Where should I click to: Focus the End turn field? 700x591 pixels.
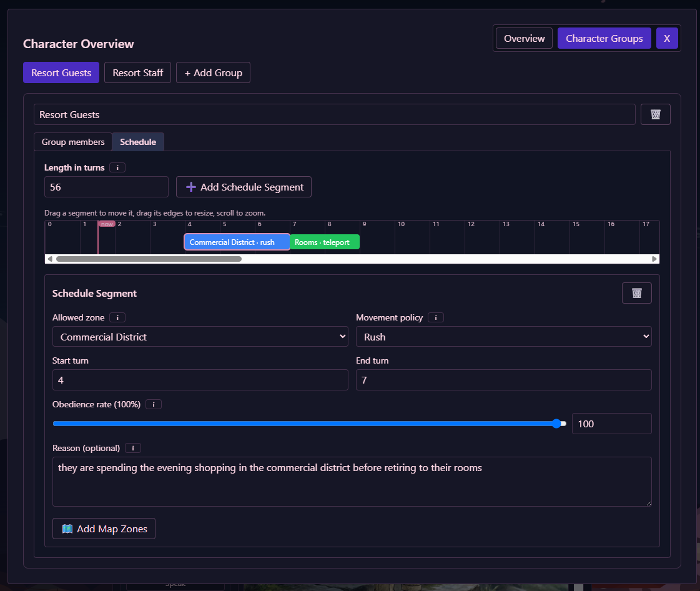tap(503, 380)
